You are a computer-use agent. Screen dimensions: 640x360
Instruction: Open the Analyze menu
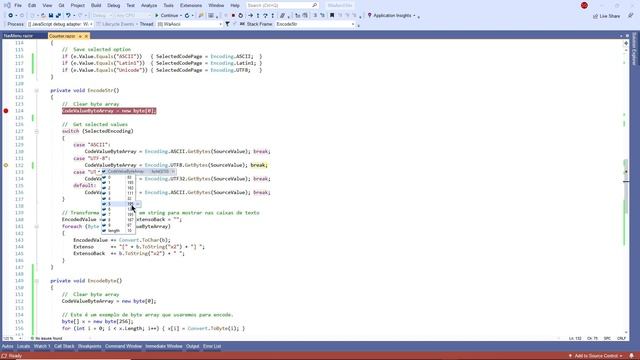(x=149, y=5)
